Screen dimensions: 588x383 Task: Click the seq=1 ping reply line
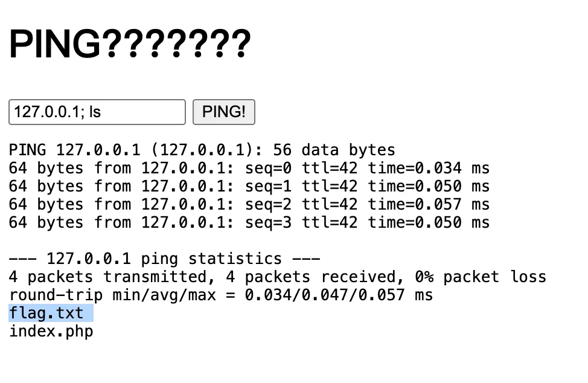click(x=249, y=186)
